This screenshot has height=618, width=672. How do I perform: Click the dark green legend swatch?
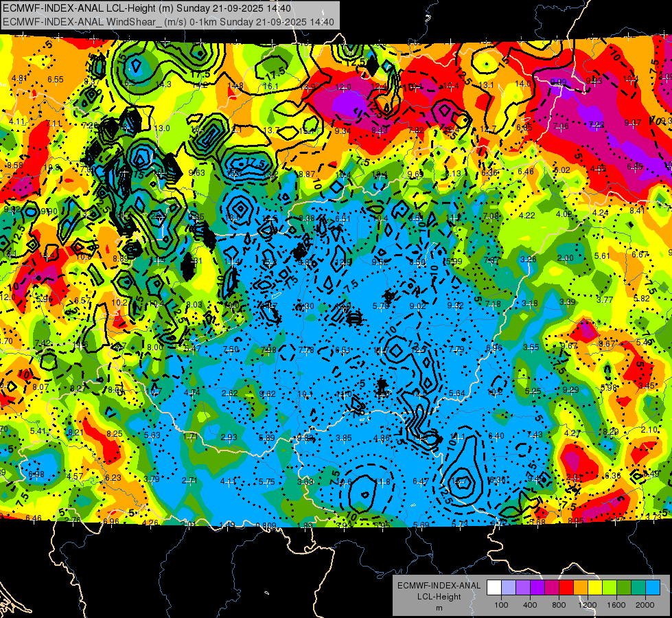624,588
